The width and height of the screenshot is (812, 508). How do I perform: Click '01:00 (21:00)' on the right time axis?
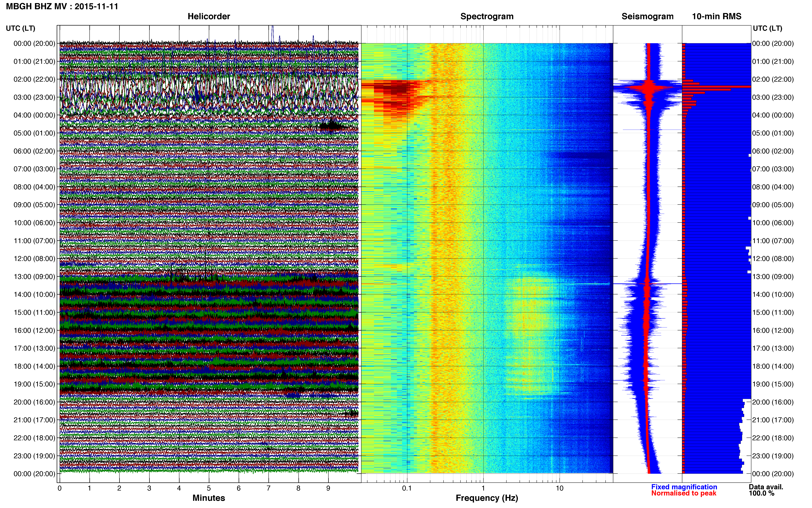[x=773, y=62]
